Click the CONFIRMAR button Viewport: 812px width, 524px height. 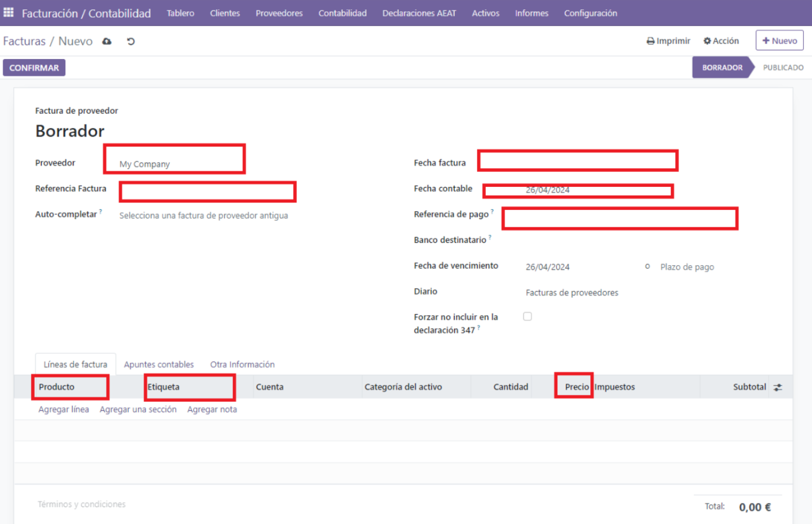click(34, 68)
